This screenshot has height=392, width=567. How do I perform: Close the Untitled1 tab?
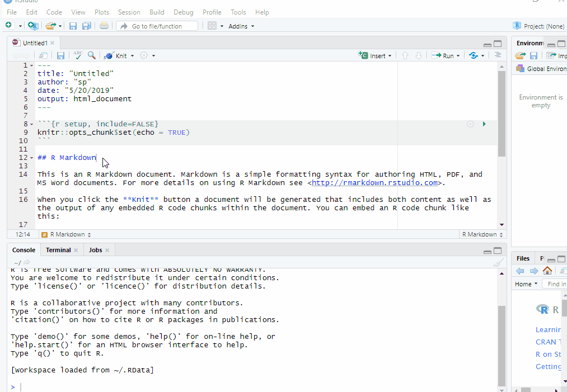tap(53, 43)
